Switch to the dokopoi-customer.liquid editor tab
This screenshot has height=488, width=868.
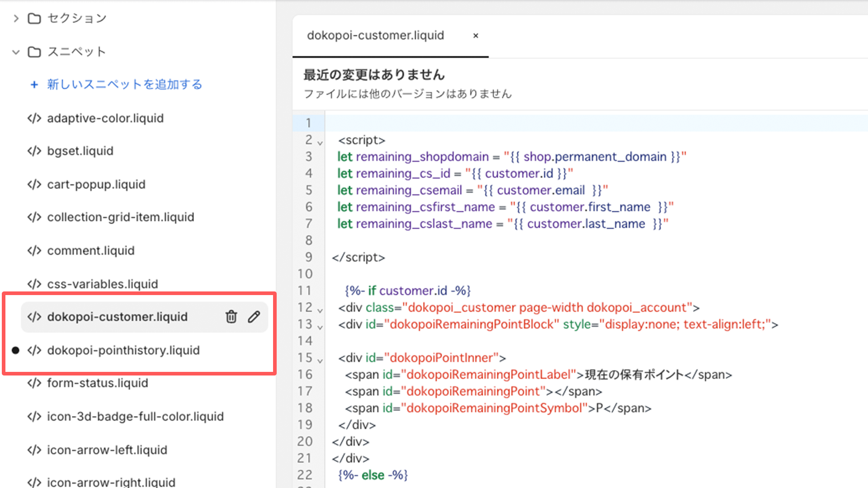(375, 36)
